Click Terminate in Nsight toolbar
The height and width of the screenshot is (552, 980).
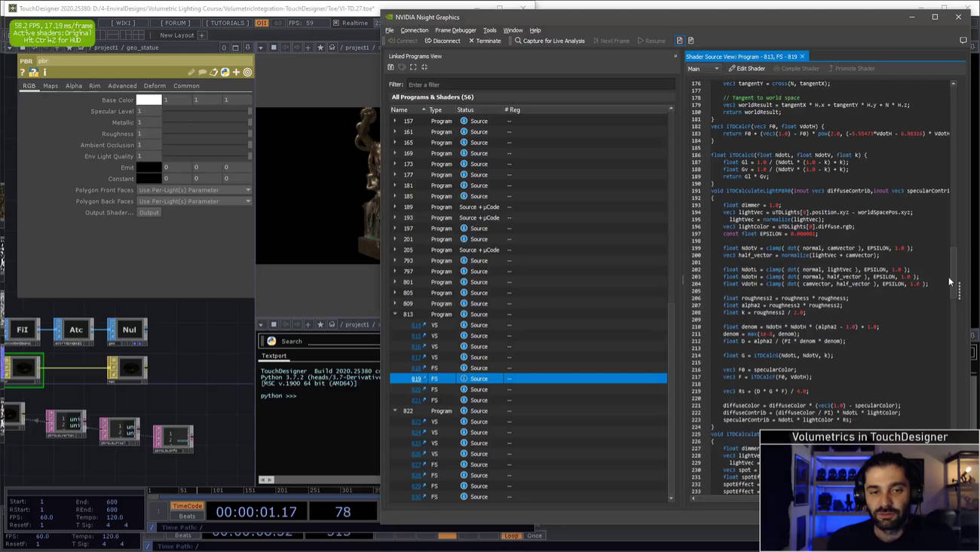[x=485, y=41]
